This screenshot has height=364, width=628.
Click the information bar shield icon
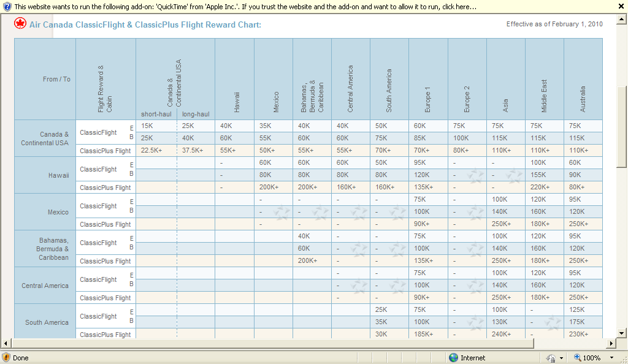coord(7,6)
